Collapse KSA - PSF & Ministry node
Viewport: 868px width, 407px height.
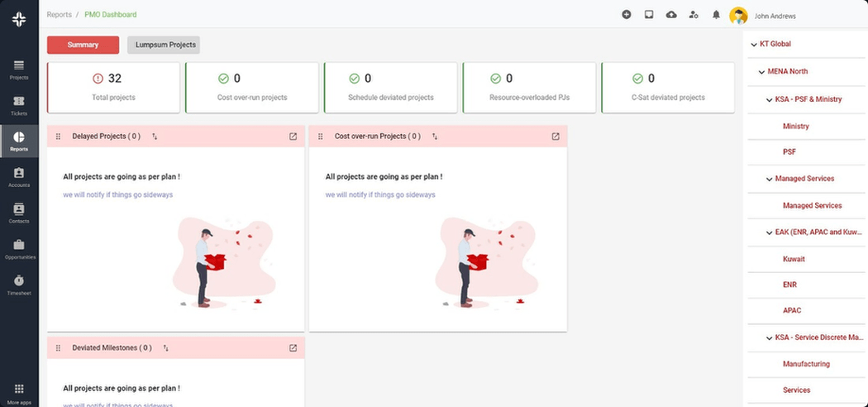[769, 99]
